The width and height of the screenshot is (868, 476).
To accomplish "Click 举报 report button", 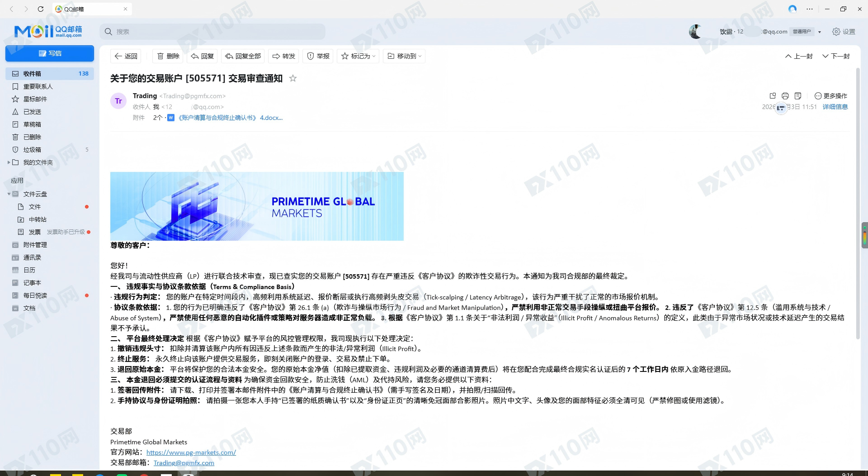I will (x=318, y=56).
